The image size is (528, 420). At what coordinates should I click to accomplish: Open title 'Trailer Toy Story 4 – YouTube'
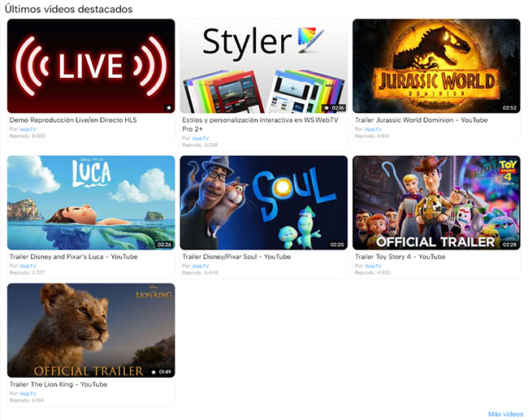(400, 257)
